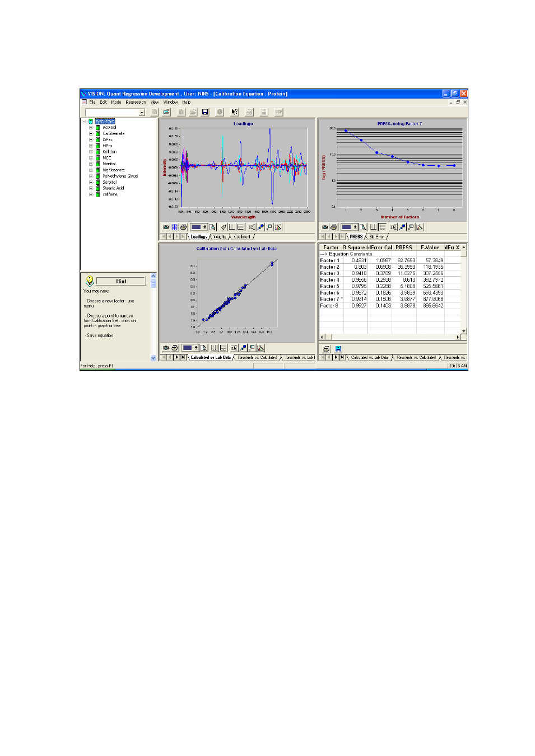The width and height of the screenshot is (535, 756).
Task: Click the factor table horizontal scroll right arrow
Action: 458,337
